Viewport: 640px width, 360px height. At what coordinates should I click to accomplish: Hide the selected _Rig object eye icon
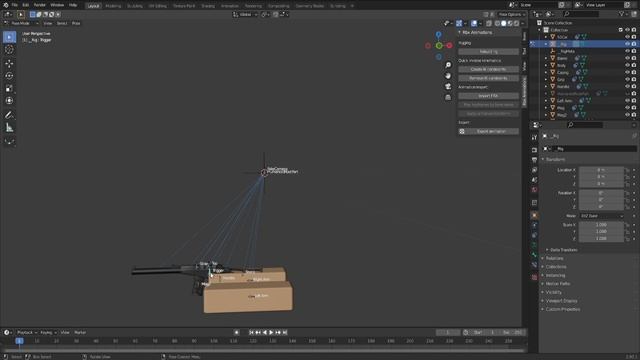coord(627,44)
